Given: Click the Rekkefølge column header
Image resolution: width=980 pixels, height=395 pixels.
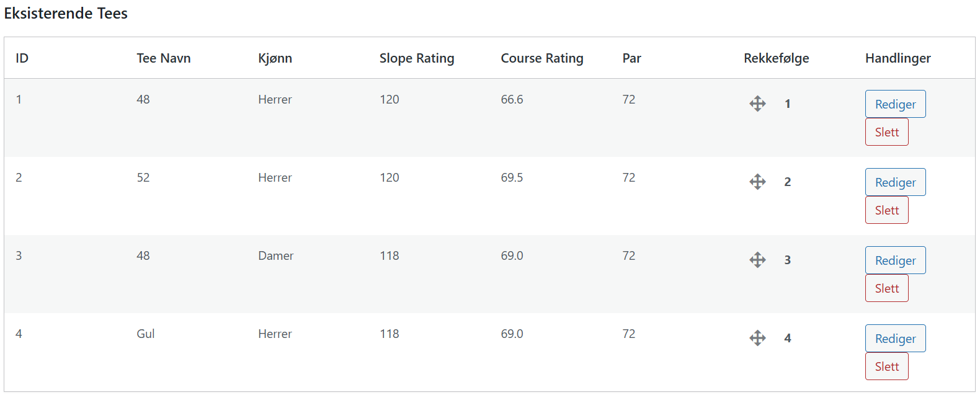Looking at the screenshot, I should coord(777,58).
